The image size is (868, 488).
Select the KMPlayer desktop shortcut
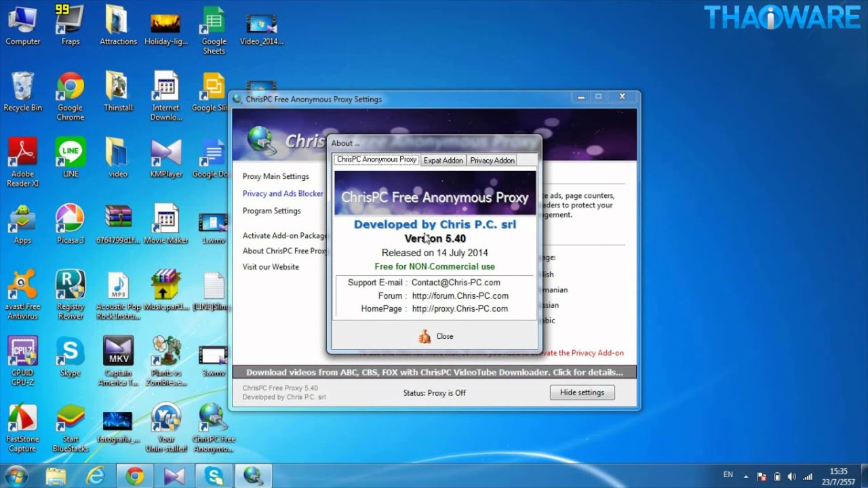point(166,159)
